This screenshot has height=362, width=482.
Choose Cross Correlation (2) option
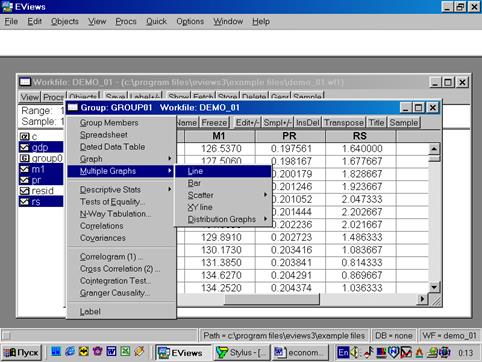tap(121, 269)
